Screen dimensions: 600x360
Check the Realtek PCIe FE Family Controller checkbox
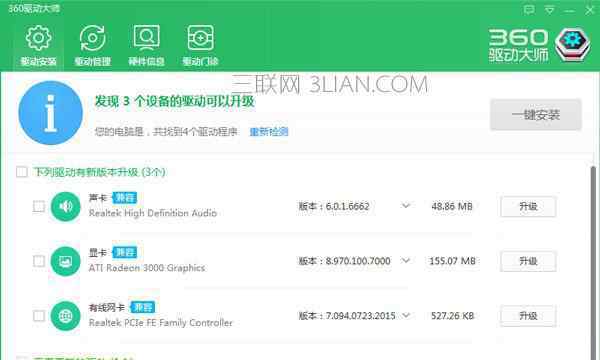click(39, 316)
